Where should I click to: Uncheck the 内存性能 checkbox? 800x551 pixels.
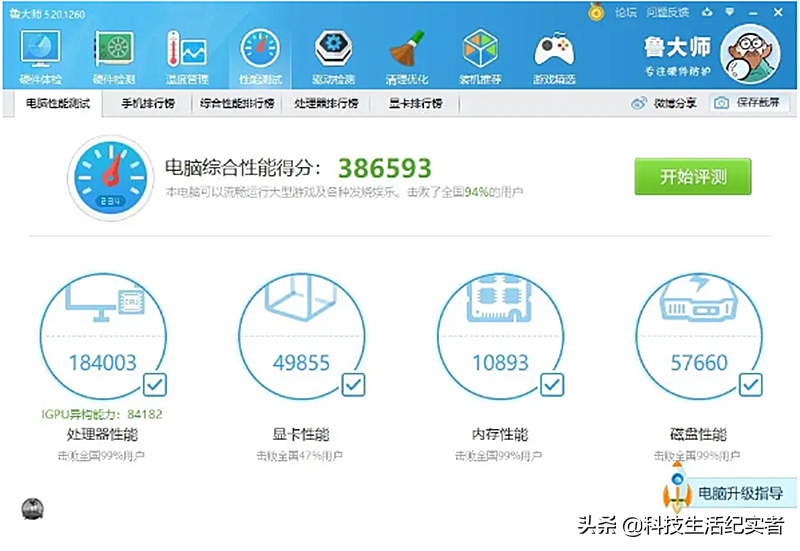(552, 385)
